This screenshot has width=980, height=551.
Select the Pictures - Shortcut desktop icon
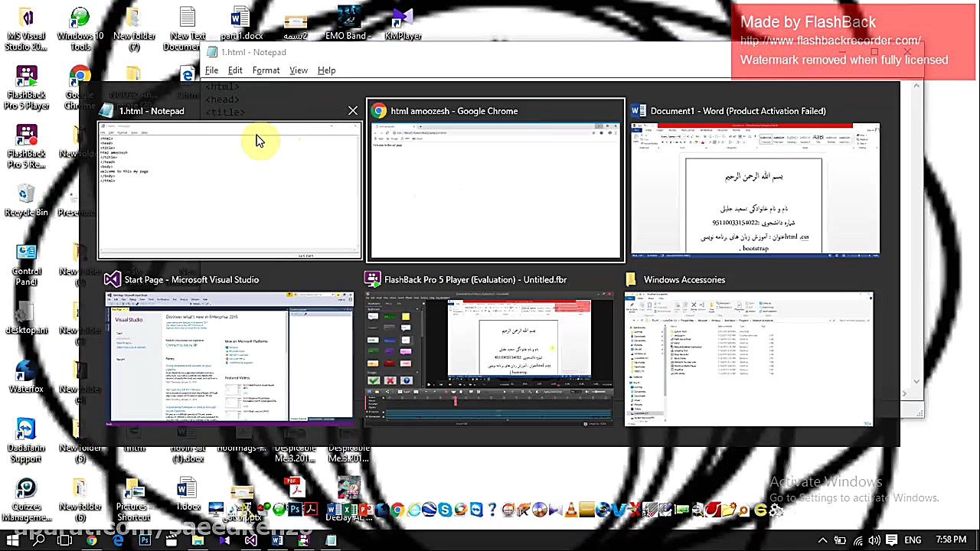[134, 500]
